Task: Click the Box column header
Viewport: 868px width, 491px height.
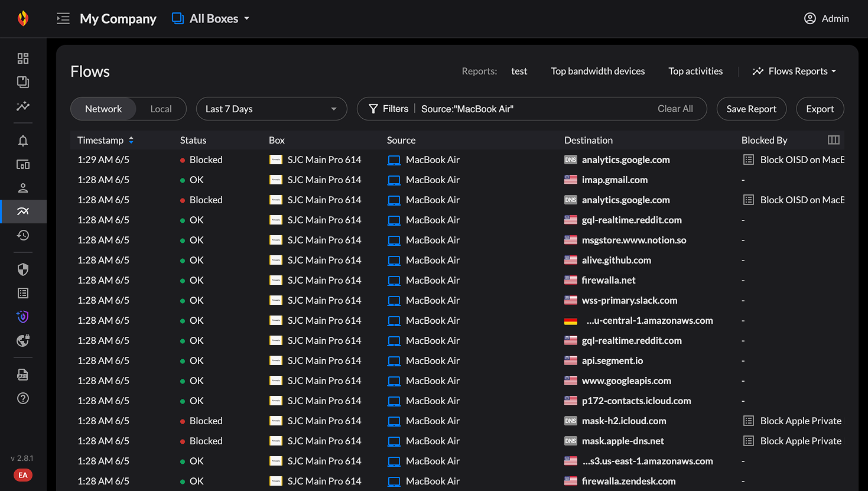Action: [x=277, y=140]
